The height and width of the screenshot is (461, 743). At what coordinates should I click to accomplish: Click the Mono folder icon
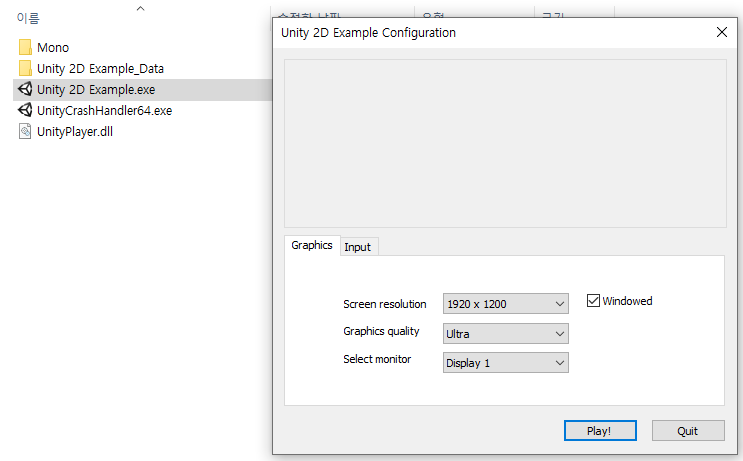25,47
